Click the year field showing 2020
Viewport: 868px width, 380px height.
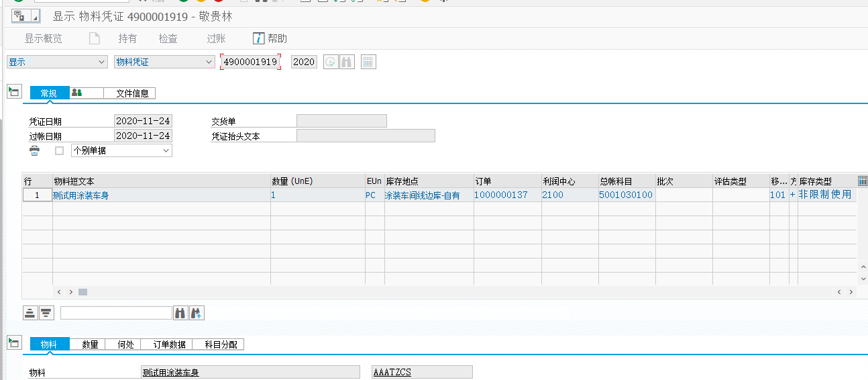point(304,62)
